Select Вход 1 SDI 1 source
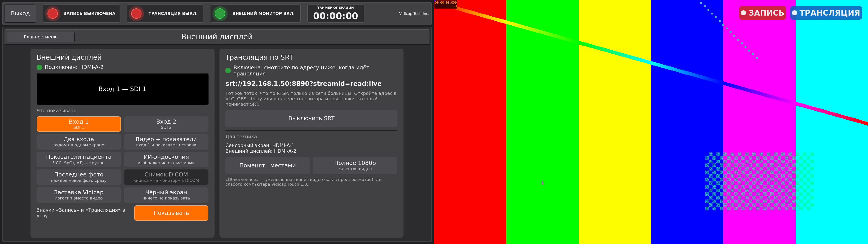The image size is (868, 244). (x=79, y=124)
